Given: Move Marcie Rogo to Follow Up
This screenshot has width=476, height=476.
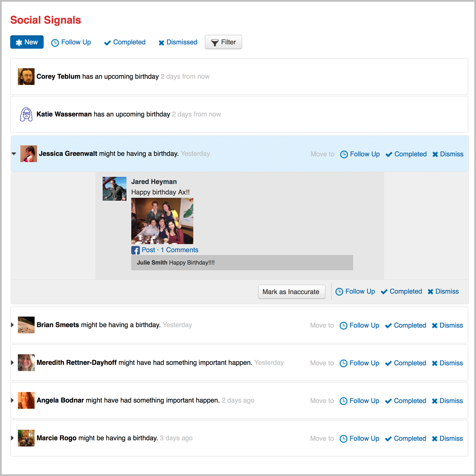Looking at the screenshot, I should coord(359,439).
